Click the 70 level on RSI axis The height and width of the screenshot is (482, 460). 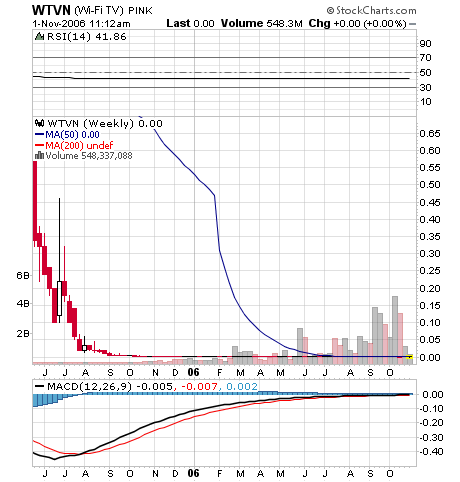pyautogui.click(x=425, y=58)
